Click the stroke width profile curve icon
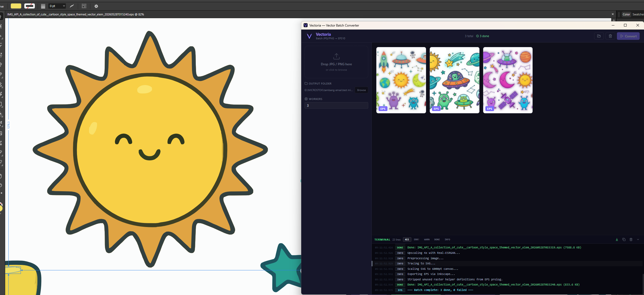 pyautogui.click(x=72, y=6)
